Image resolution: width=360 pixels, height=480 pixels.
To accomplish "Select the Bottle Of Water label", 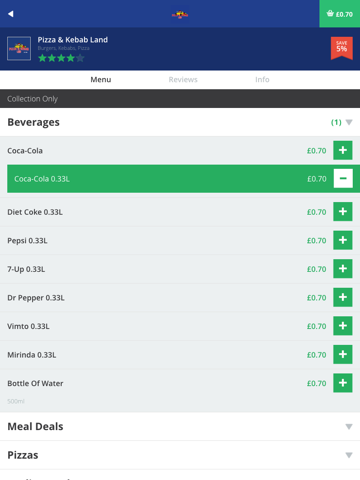I will tap(35, 383).
